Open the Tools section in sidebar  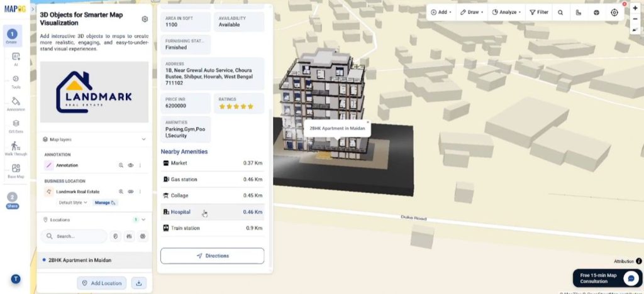click(x=16, y=82)
